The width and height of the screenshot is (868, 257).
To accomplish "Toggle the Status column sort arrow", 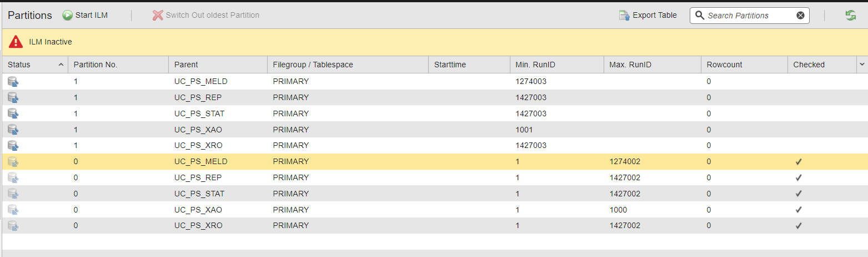I will tap(61, 65).
